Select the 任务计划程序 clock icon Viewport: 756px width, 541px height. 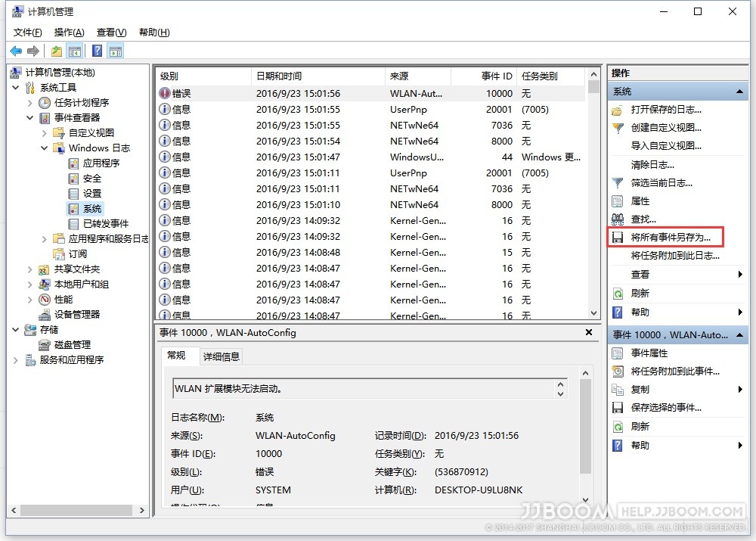point(45,102)
